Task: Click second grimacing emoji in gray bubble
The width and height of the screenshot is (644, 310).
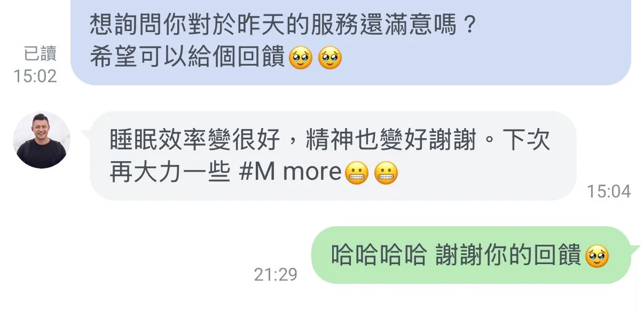Action: [x=386, y=173]
